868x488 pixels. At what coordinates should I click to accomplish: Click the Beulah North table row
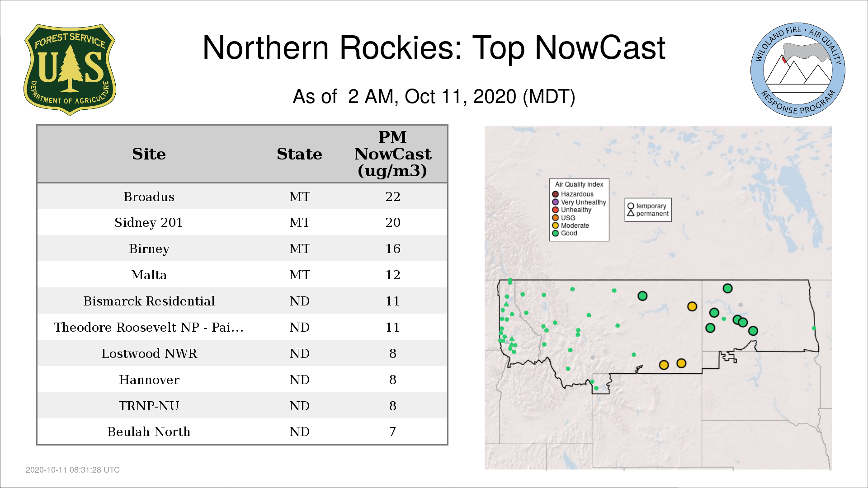(x=242, y=432)
